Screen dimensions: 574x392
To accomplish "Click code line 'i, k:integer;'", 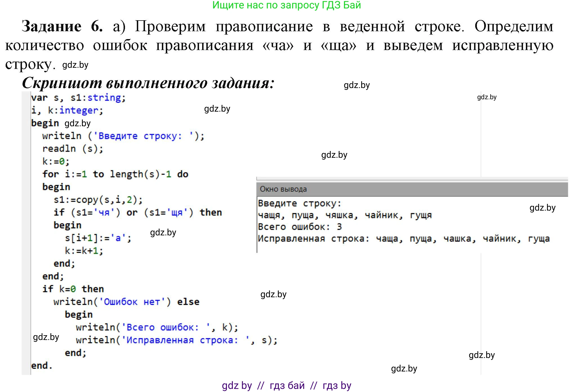I will (x=67, y=111).
